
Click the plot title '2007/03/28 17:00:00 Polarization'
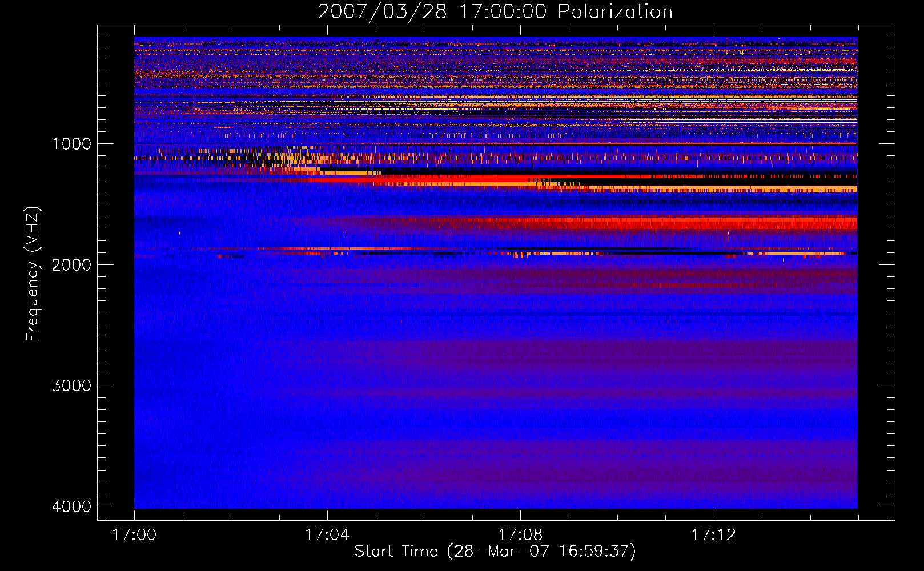point(495,11)
